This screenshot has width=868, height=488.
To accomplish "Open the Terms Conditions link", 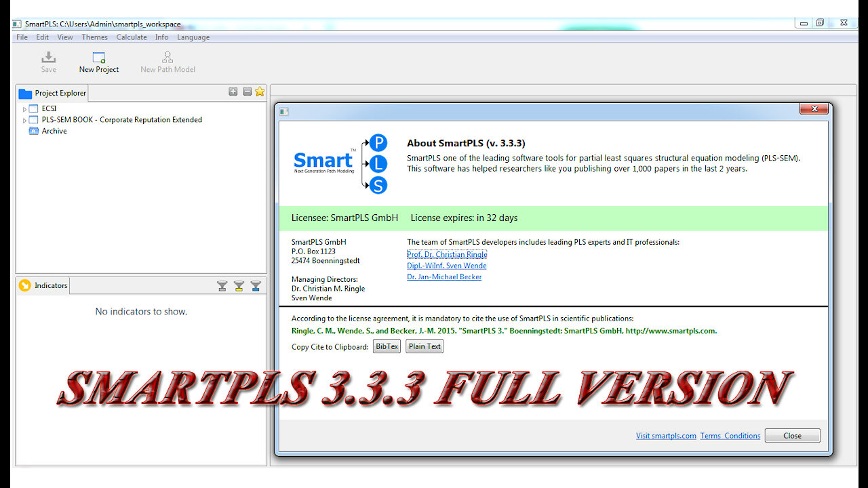I will point(730,436).
